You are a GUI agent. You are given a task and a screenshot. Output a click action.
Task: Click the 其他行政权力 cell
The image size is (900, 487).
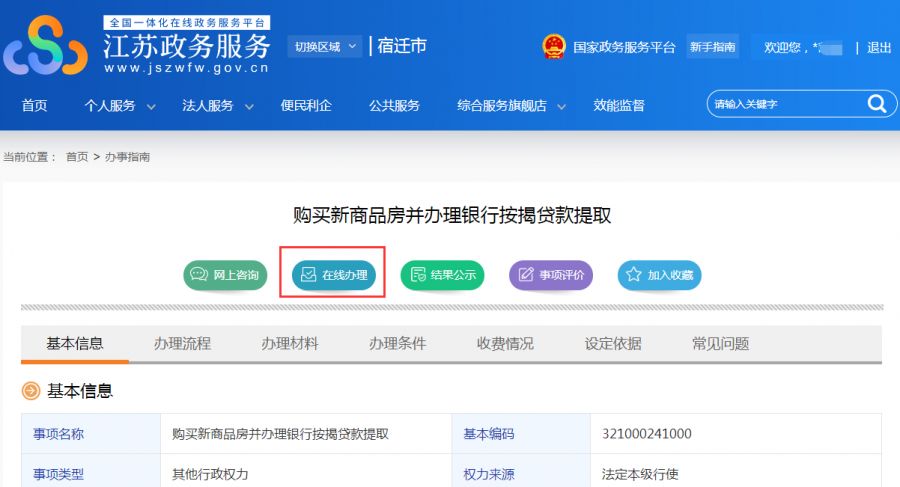[x=210, y=474]
